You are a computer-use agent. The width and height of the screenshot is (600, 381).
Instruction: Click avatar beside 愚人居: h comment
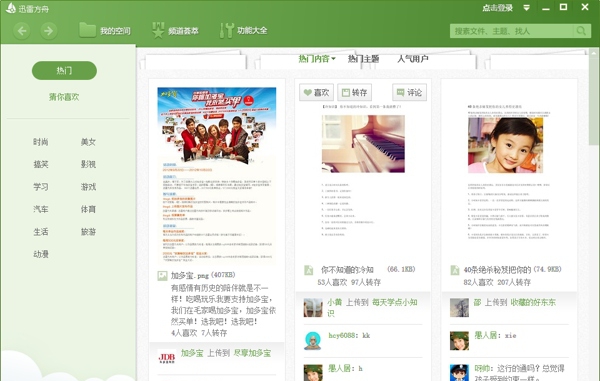pyautogui.click(x=313, y=373)
